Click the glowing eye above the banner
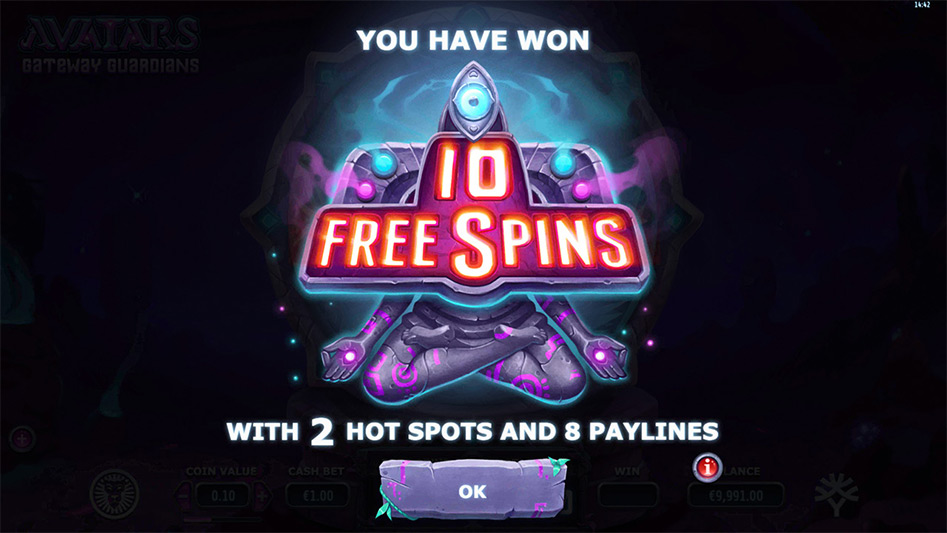The width and height of the screenshot is (947, 533). pos(473,102)
